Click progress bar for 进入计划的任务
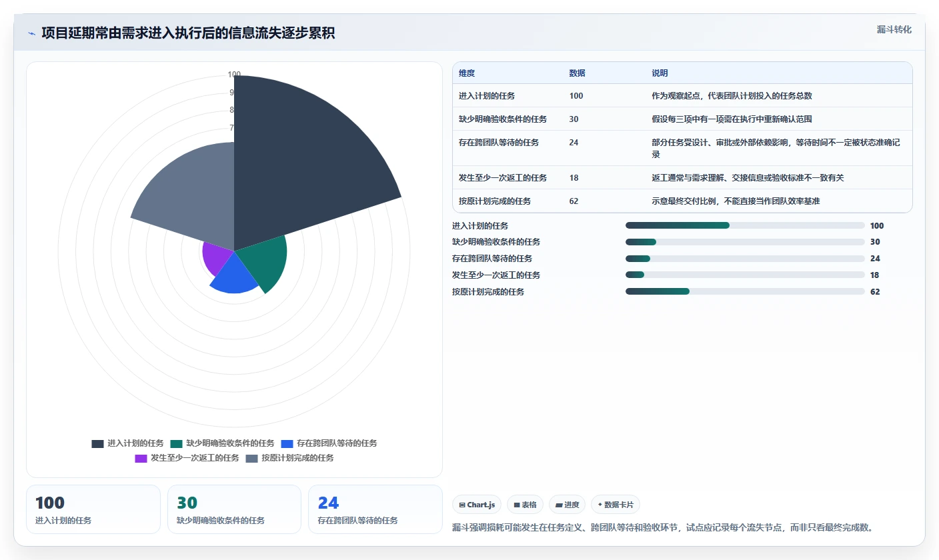This screenshot has width=939, height=560. (745, 225)
